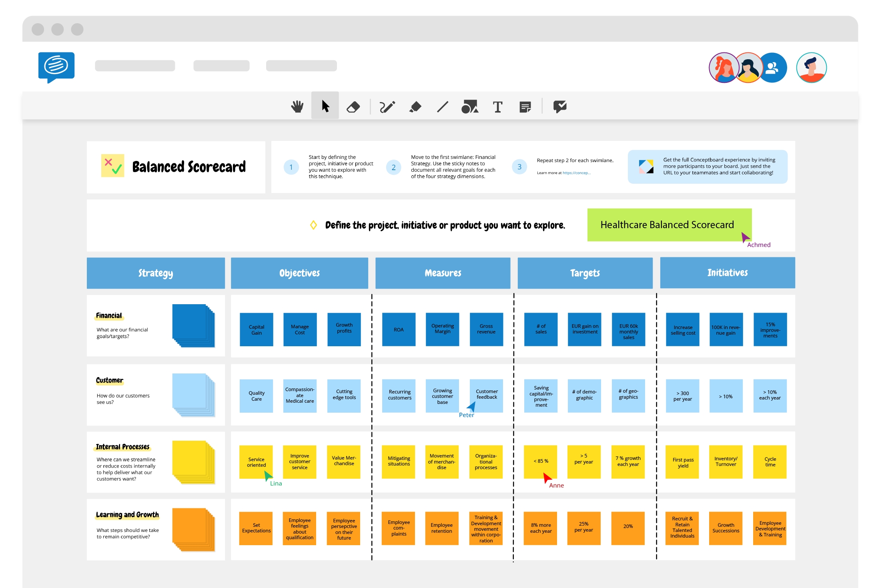Select the text tool
This screenshot has height=588, width=882.
pos(497,107)
